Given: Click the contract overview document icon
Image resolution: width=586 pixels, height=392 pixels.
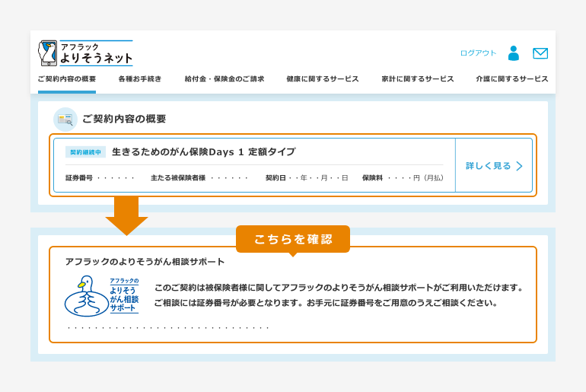Looking at the screenshot, I should pyautogui.click(x=65, y=120).
